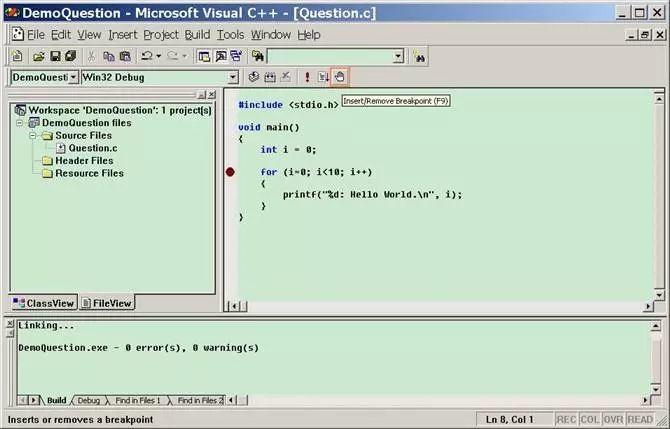Close the workspace panel
The width and height of the screenshot is (670, 429).
212,95
